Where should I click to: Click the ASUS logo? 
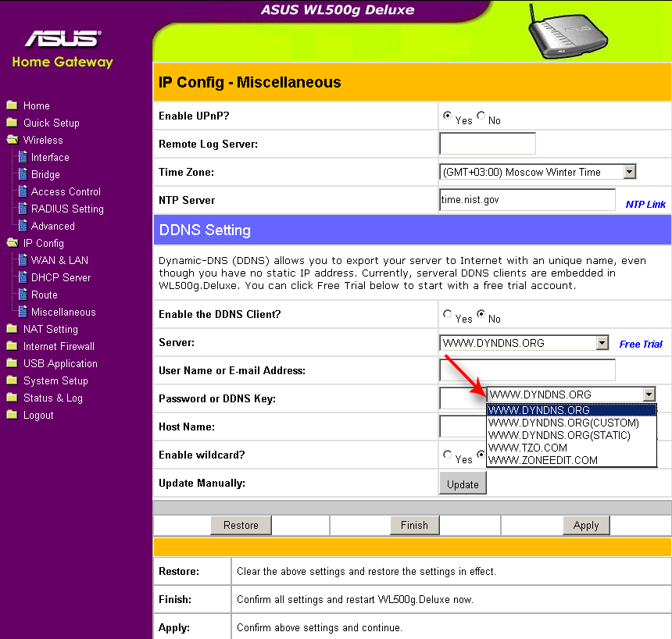click(x=63, y=38)
